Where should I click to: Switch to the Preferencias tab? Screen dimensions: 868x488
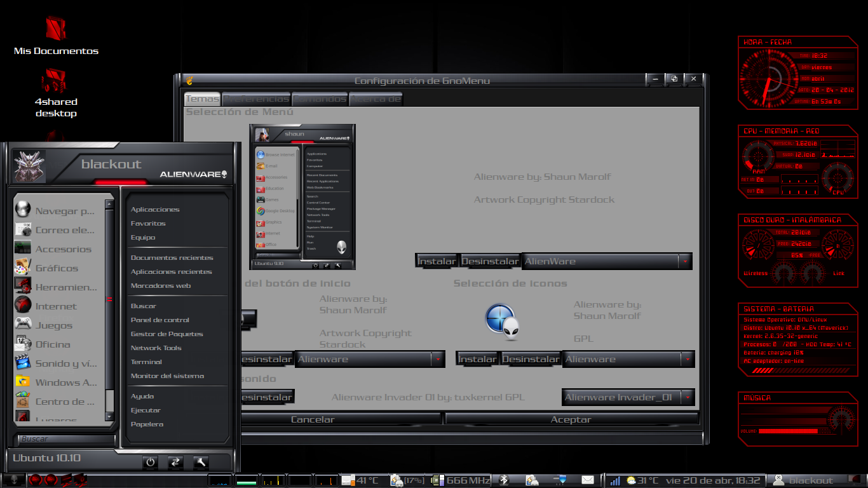(256, 98)
